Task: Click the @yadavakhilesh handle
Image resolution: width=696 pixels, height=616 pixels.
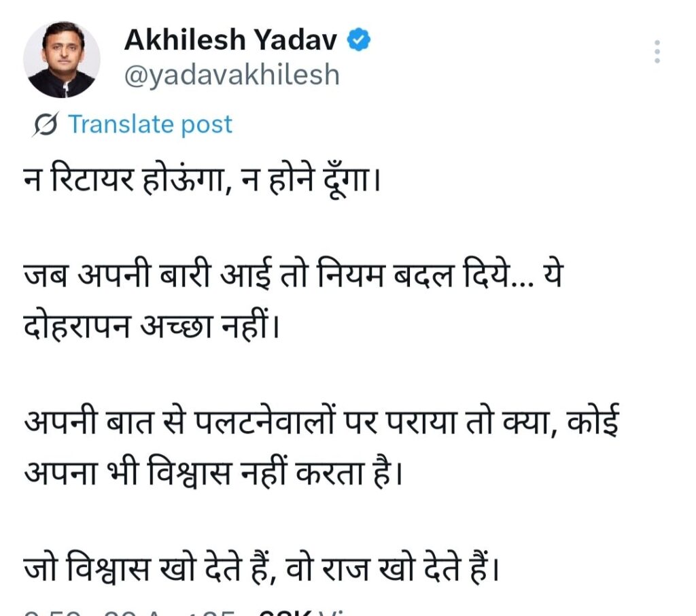Action: pos(231,75)
